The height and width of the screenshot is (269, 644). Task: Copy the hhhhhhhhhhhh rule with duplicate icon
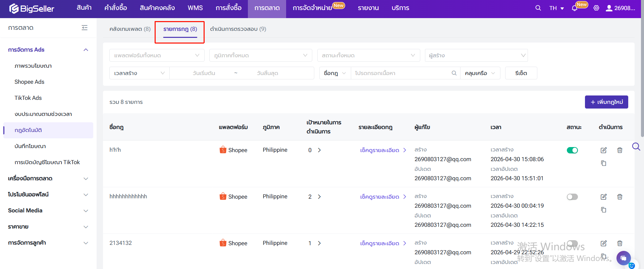point(603,210)
